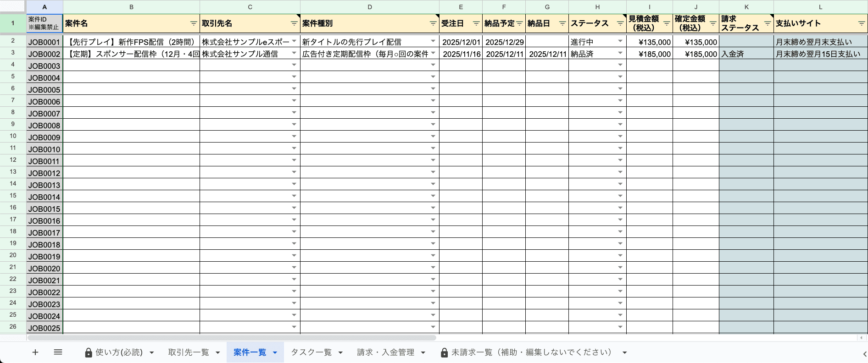This screenshot has height=363, width=868.
Task: Open 取引先名 dropdown in JOB0002 row
Action: 294,53
